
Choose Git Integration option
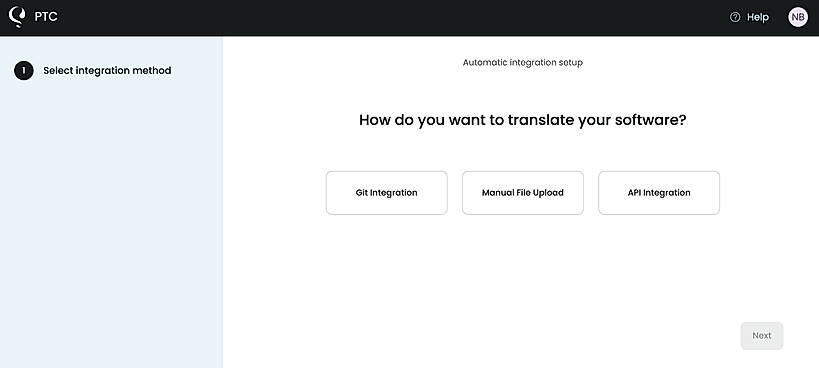[387, 193]
